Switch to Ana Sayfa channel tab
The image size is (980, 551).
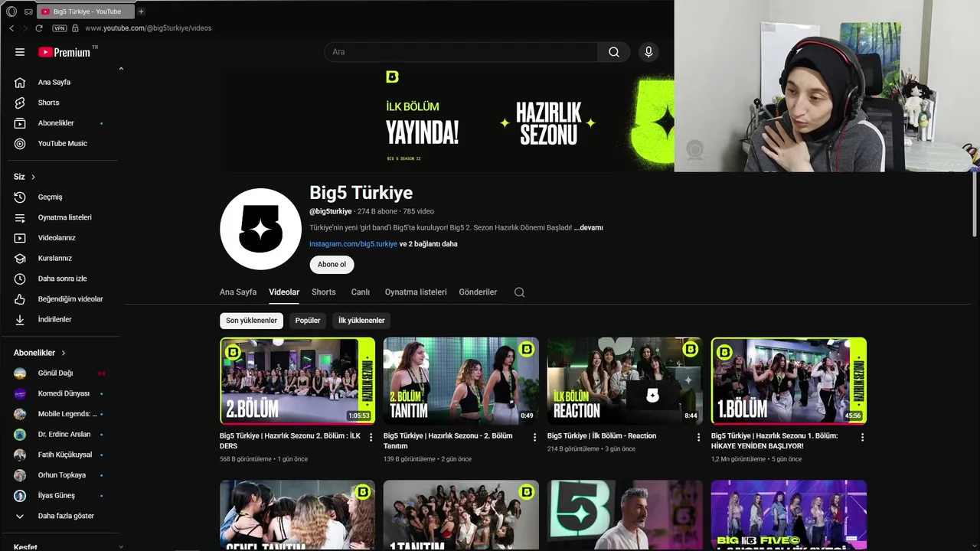tap(238, 292)
